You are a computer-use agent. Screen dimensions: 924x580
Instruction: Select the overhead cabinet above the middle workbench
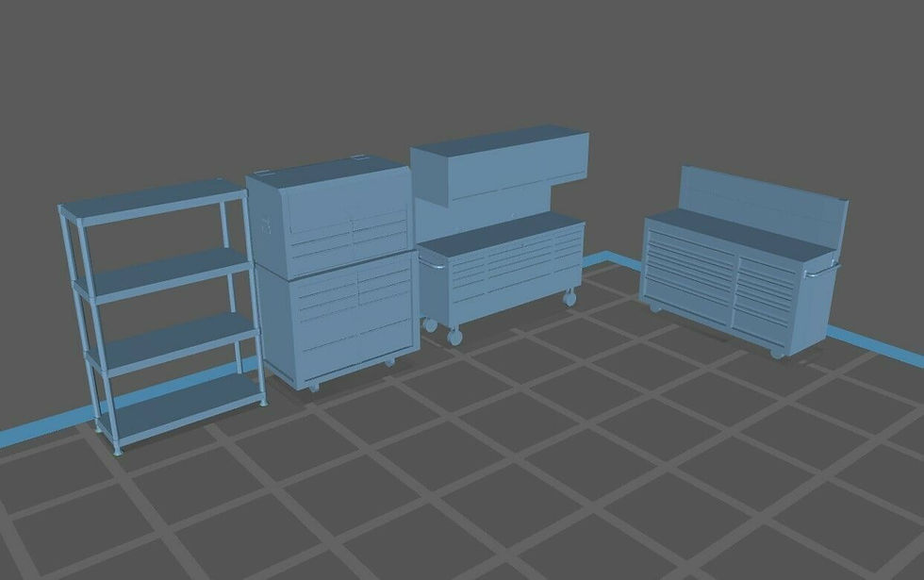tap(500, 165)
